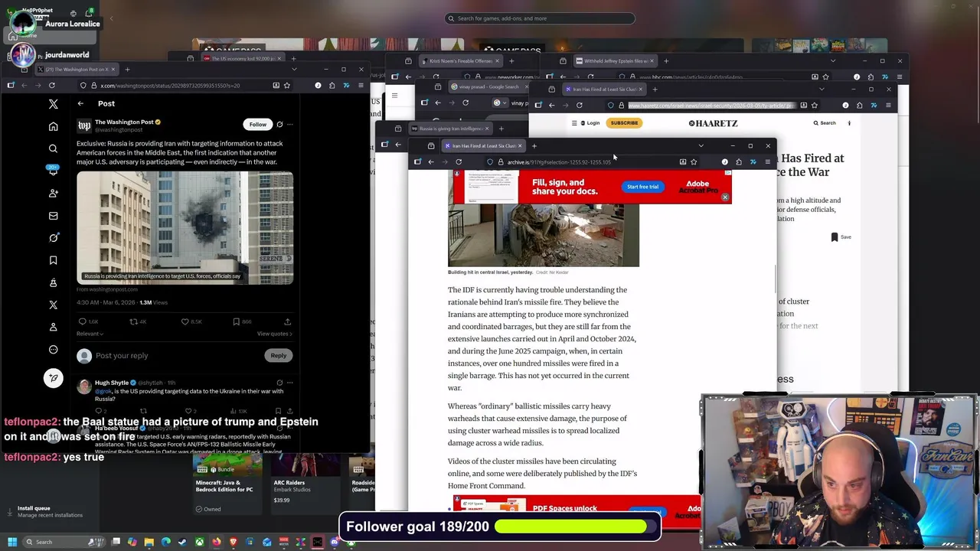
Task: Subscribe to Haaretz
Action: (624, 123)
